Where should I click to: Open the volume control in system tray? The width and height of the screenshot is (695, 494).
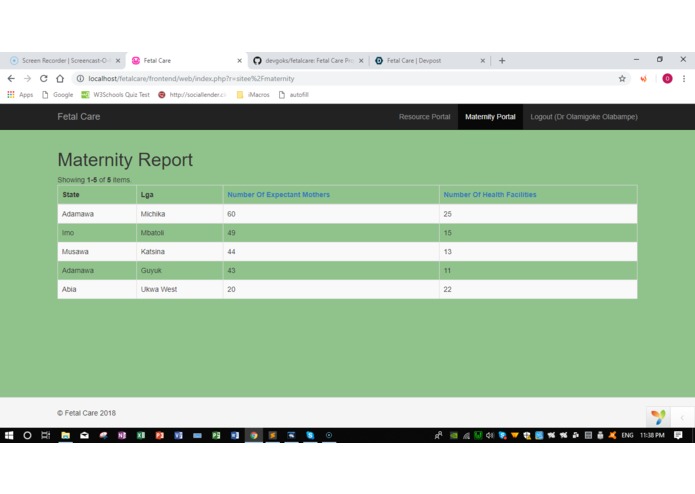(489, 435)
